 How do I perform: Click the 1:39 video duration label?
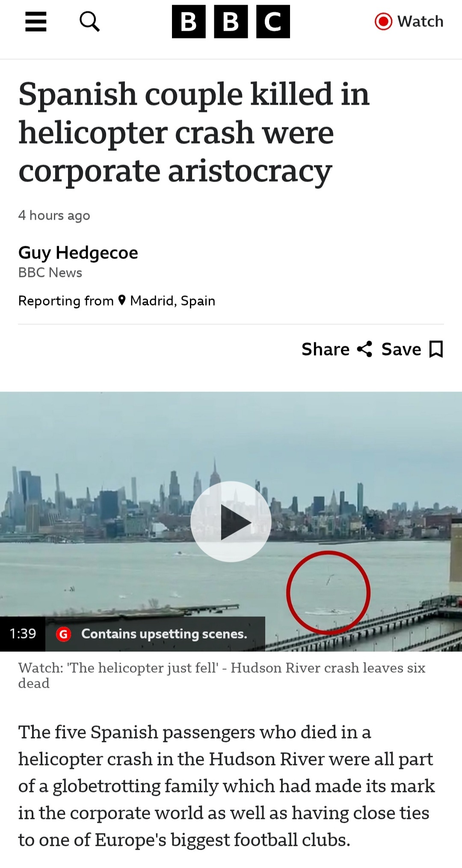(x=23, y=634)
